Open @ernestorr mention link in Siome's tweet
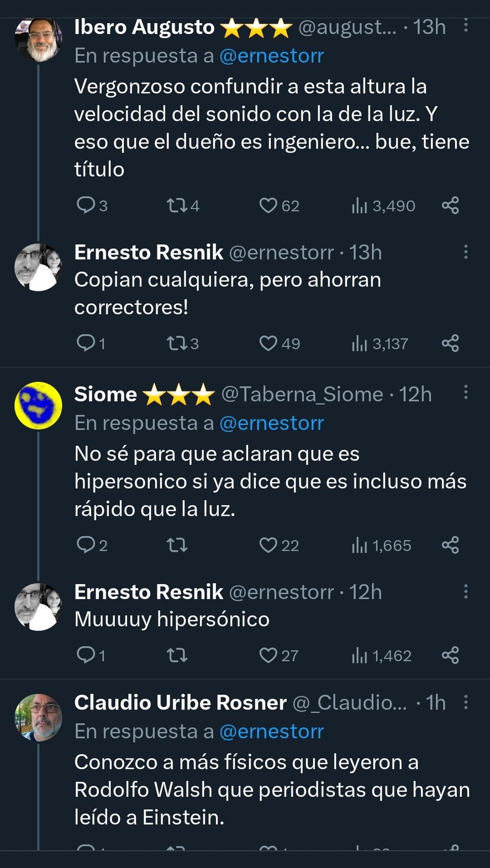Screen dimensions: 490x868 [271, 423]
